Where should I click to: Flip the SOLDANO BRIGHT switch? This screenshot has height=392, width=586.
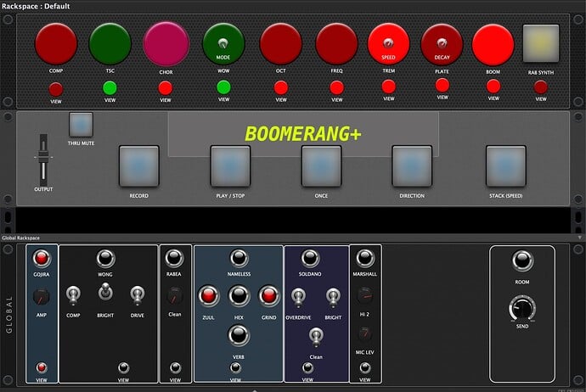(x=333, y=298)
